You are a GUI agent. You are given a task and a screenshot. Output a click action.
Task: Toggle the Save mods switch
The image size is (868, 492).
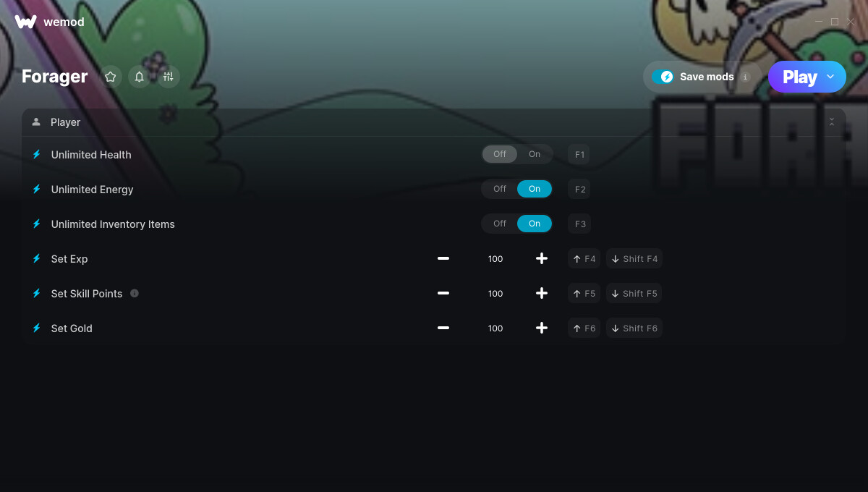663,77
